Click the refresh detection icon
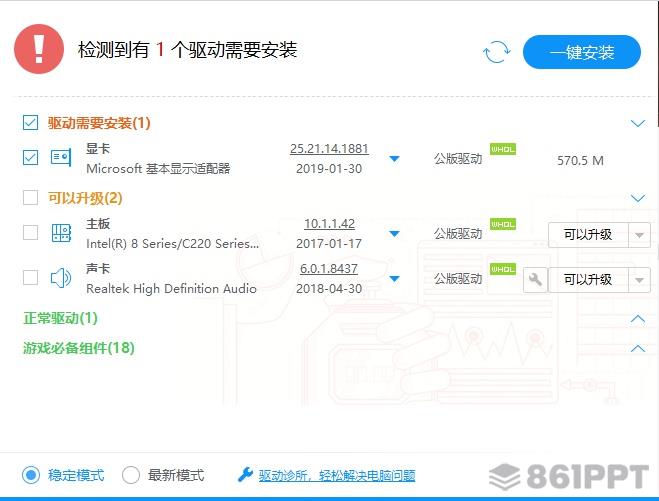Image resolution: width=659 pixels, height=501 pixels. click(x=497, y=52)
